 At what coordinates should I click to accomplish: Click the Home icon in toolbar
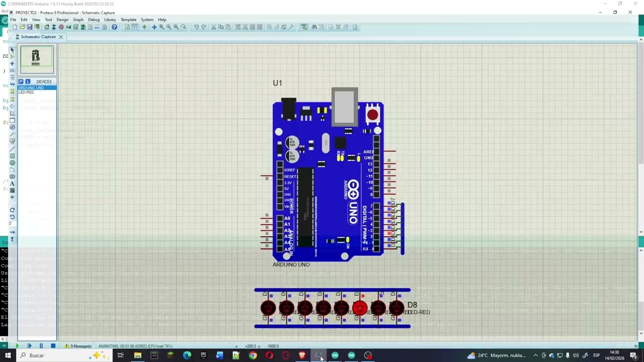[x=46, y=27]
